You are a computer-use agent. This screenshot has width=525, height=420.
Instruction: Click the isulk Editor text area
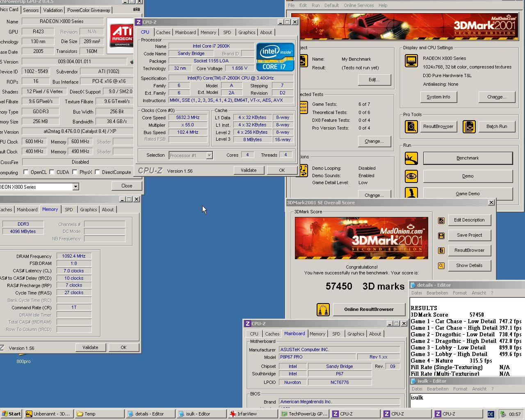(467, 401)
